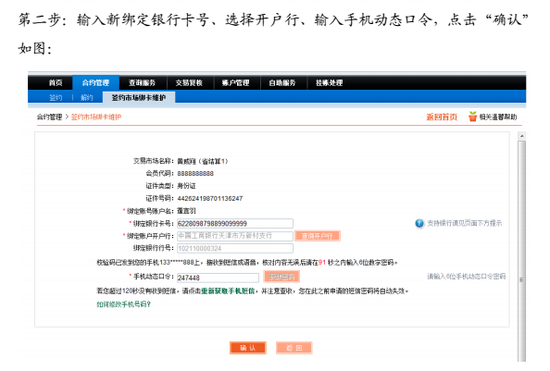Image resolution: width=550 pixels, height=371 pixels.
Task: Open the 自助服务 menu
Action: coord(282,83)
